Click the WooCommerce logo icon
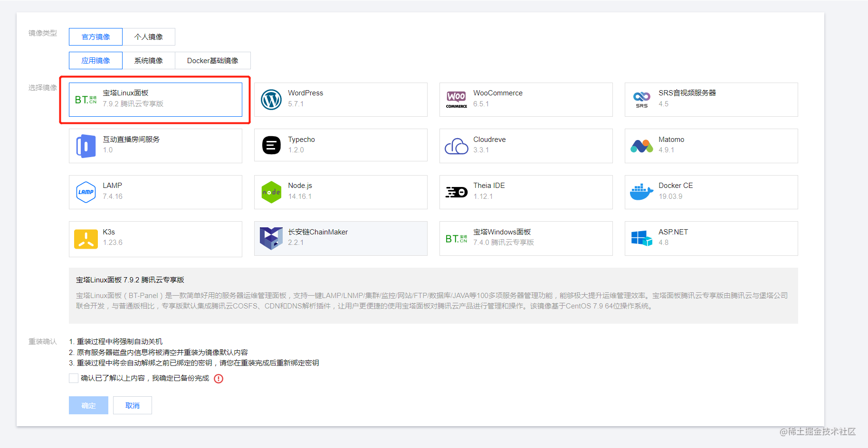Image resolution: width=868 pixels, height=448 pixels. coord(457,100)
